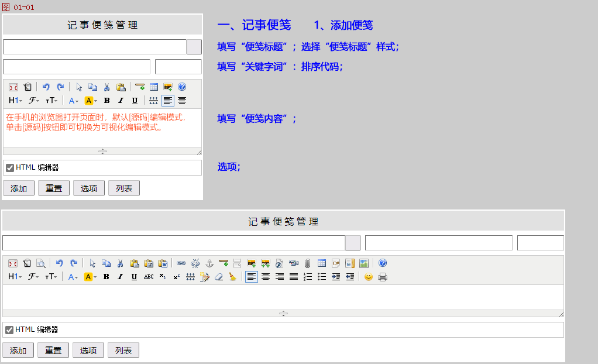Click the printer icon in the lower toolbar

tap(383, 277)
